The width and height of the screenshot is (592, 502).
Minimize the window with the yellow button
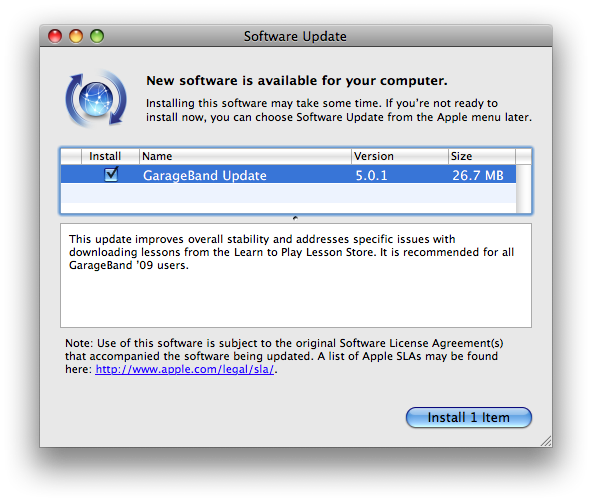pos(76,36)
